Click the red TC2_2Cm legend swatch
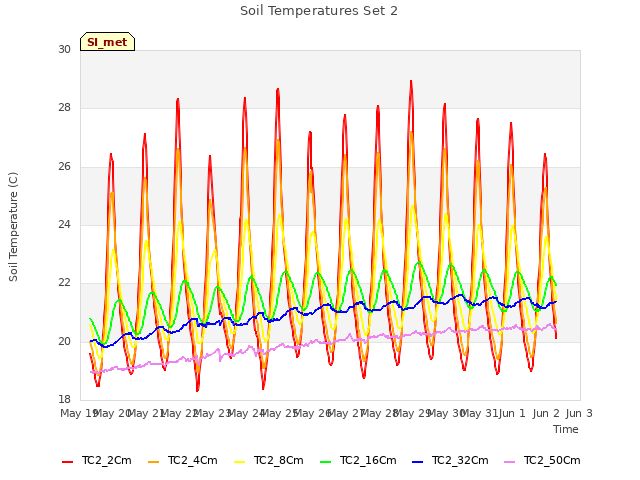The image size is (640, 480). pos(67,462)
